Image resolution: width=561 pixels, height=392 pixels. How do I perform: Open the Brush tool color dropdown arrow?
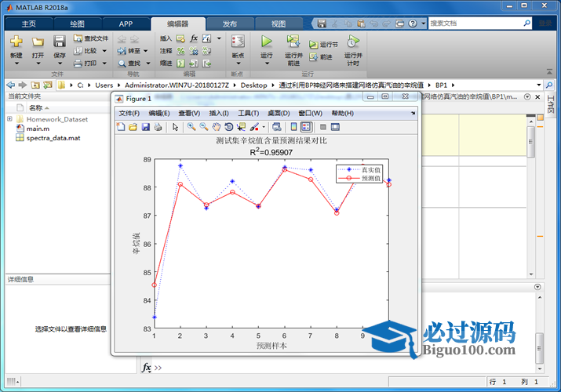[x=264, y=126]
